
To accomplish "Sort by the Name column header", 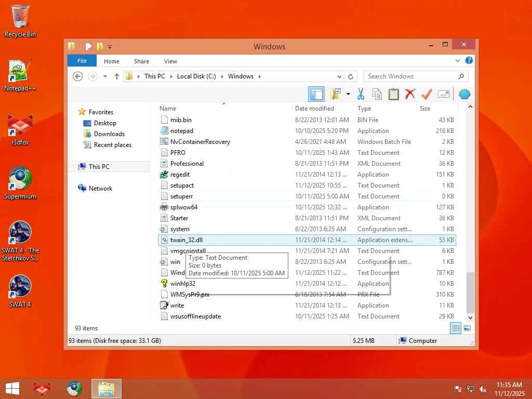I will click(x=168, y=108).
